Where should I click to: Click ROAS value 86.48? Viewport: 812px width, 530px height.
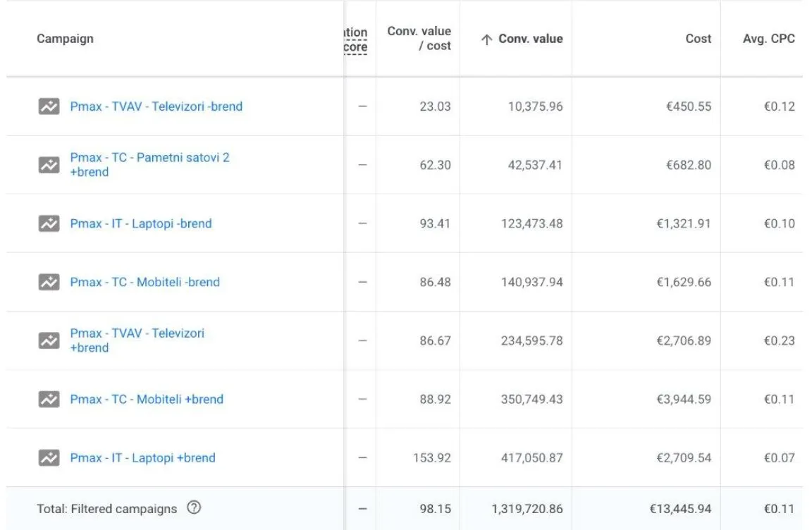coord(435,282)
